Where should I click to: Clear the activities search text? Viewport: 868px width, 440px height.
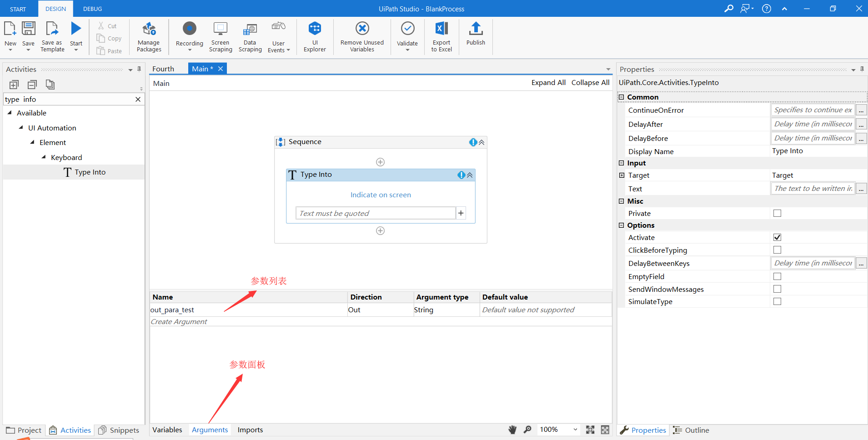(138, 99)
